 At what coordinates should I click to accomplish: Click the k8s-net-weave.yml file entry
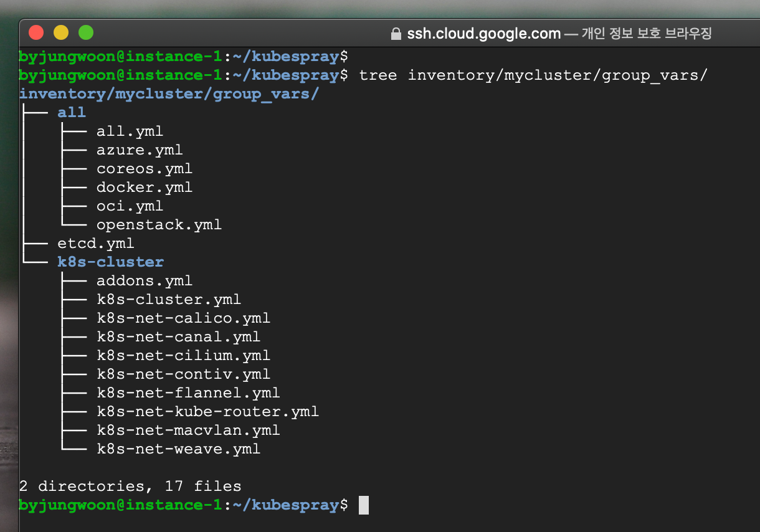pos(178,449)
